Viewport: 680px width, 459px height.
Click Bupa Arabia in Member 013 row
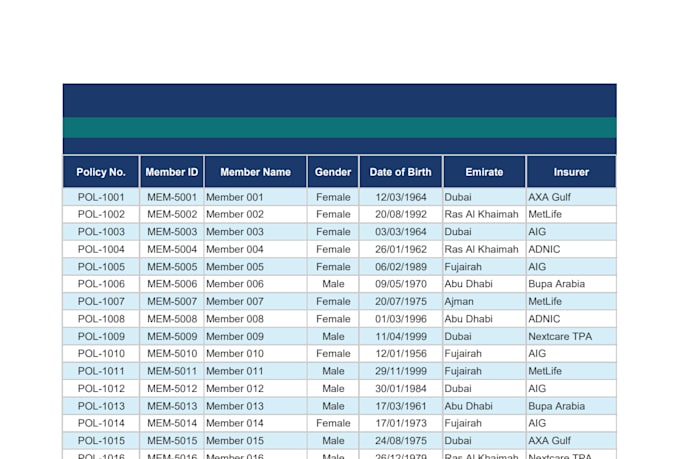(x=571, y=406)
